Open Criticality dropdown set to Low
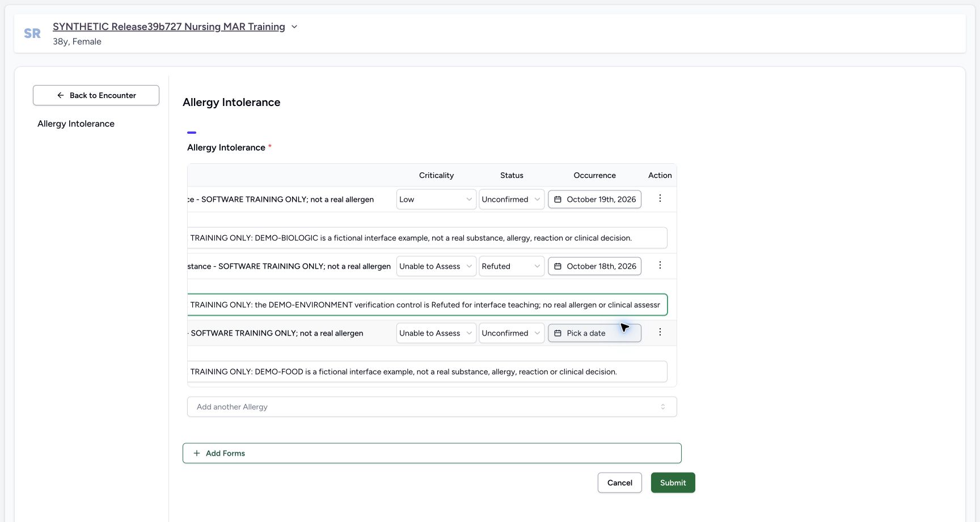The width and height of the screenshot is (980, 522). [x=436, y=200]
